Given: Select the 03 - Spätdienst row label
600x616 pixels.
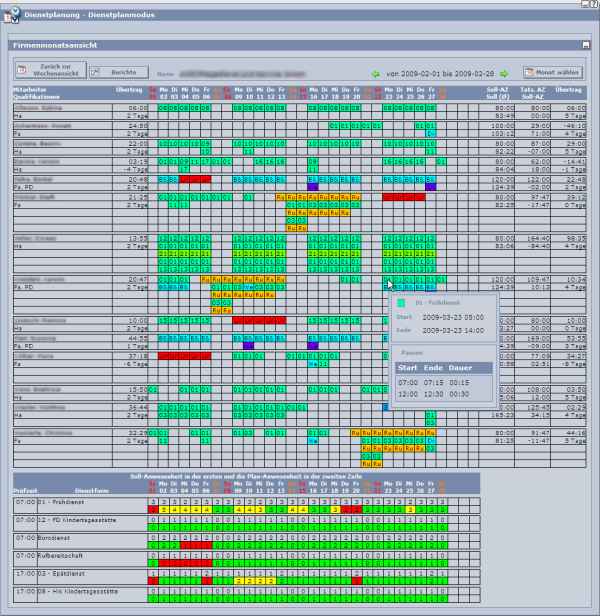Looking at the screenshot, I should click(61, 574).
